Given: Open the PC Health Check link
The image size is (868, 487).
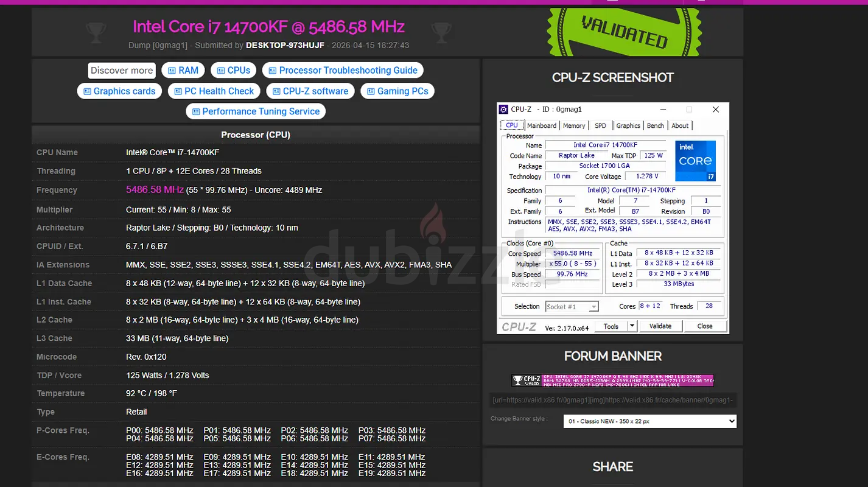Looking at the screenshot, I should 214,91.
